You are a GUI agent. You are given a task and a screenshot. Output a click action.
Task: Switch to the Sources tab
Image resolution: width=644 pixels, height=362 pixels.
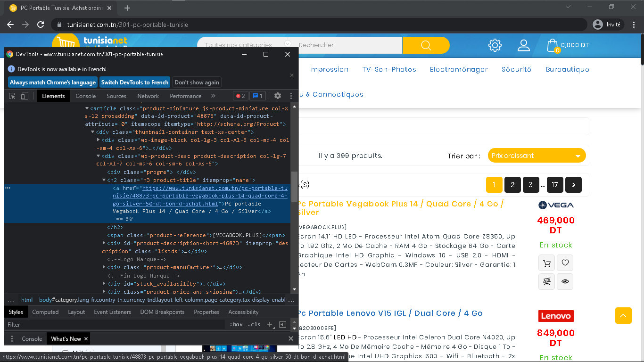pyautogui.click(x=116, y=96)
